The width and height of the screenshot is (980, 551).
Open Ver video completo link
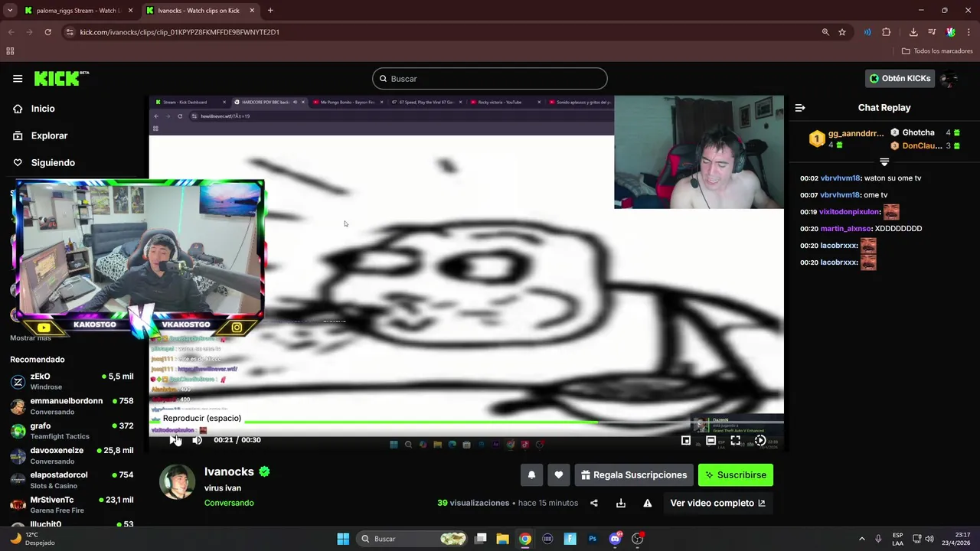click(x=717, y=503)
